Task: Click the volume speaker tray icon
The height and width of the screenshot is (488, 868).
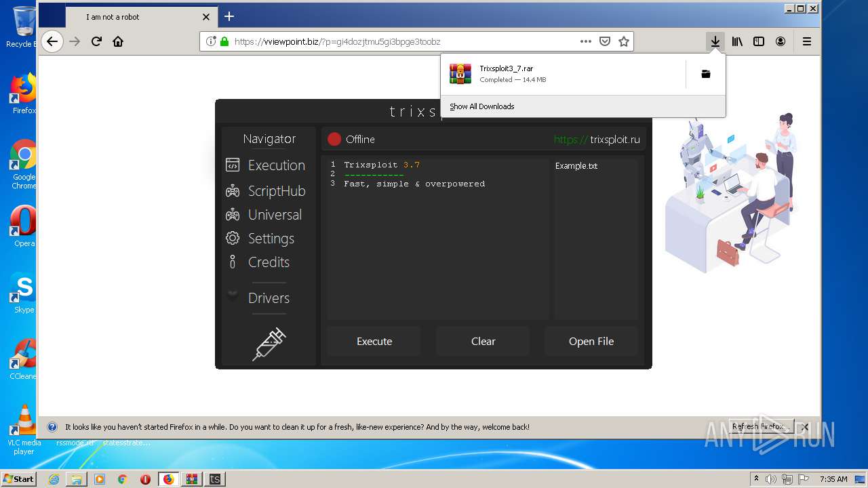Action: (x=771, y=479)
